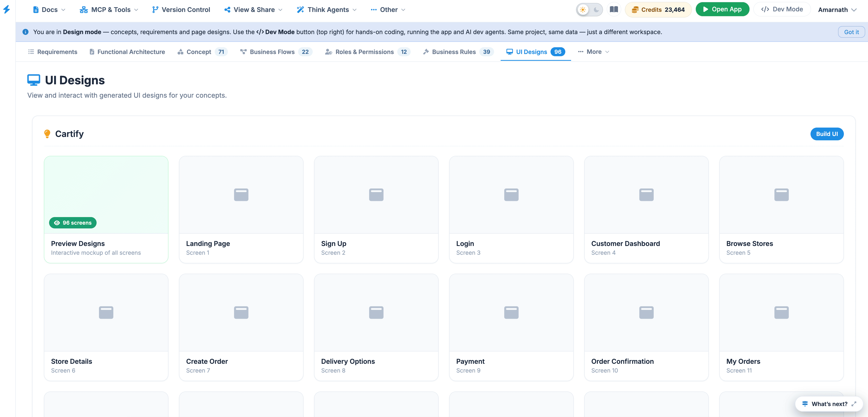This screenshot has width=868, height=417.
Task: Switch to the Business Flows tab
Action: [x=276, y=52]
